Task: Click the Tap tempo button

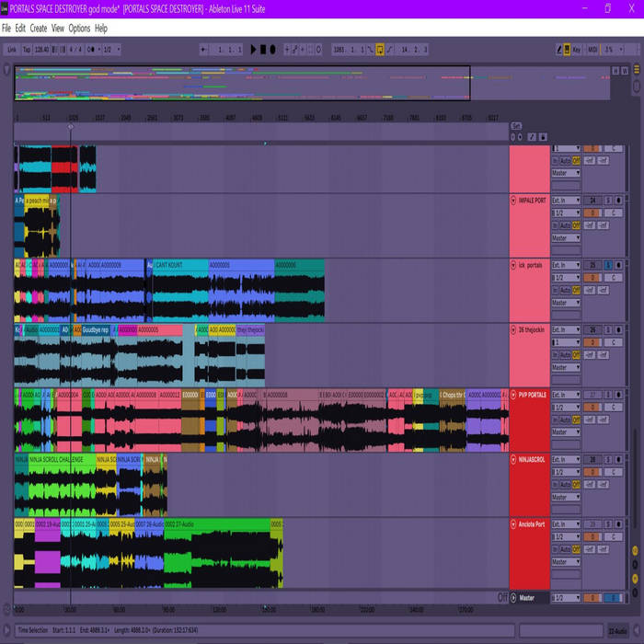Action: pos(27,50)
